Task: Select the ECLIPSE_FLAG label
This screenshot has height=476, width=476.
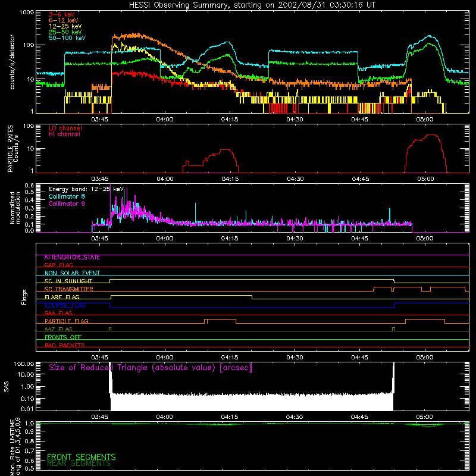Action: click(x=65, y=305)
